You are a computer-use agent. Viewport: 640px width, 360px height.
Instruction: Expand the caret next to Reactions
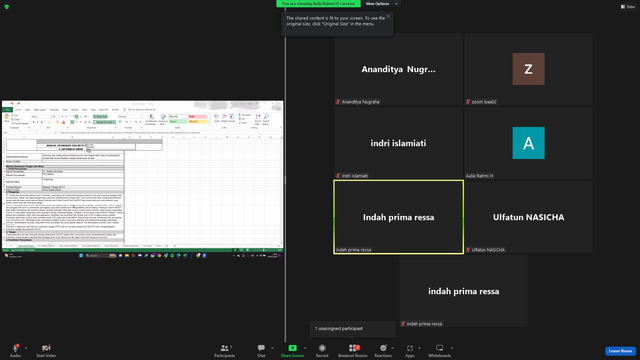393,348
